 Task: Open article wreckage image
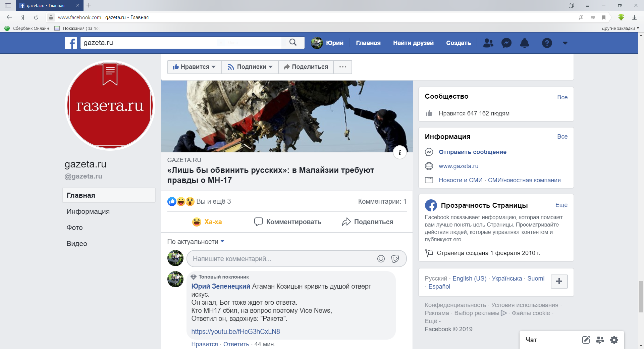click(x=287, y=116)
